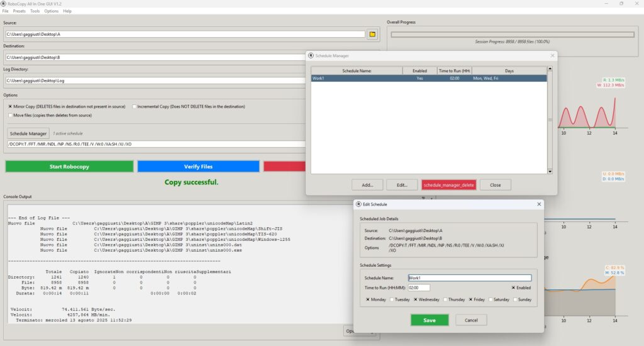Image resolution: width=644 pixels, height=346 pixels.
Task: Click 'Mon, Wed, Fri' cell in Work1 row
Action: coord(486,78)
